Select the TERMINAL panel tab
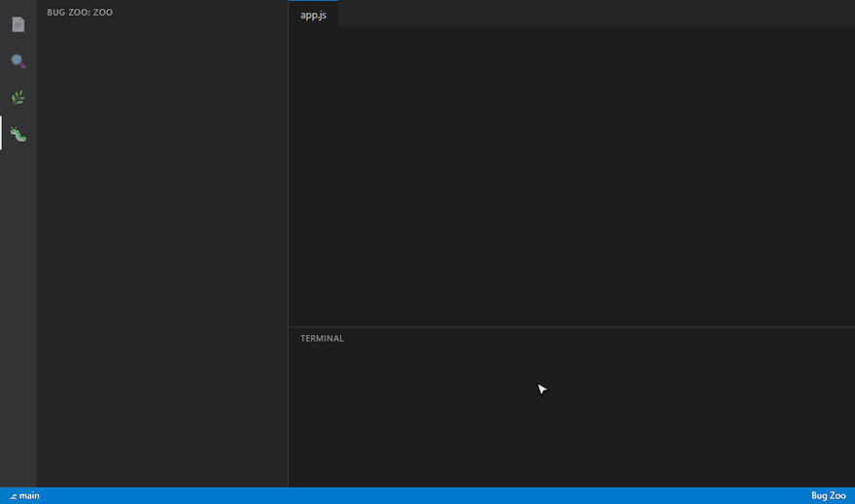Screen dimensions: 855x504 point(322,338)
